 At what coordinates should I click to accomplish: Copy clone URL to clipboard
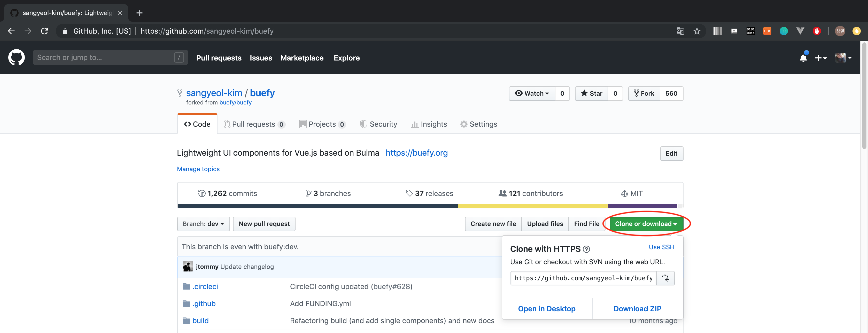(x=665, y=278)
